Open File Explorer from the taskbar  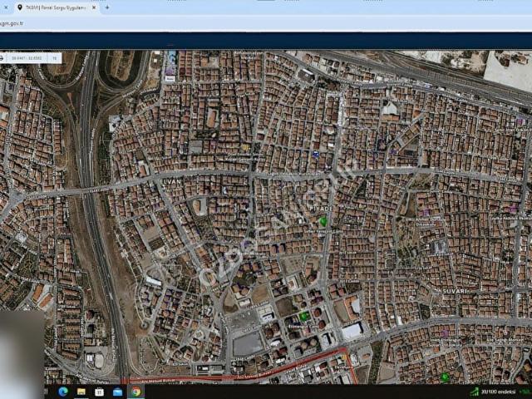(x=81, y=392)
